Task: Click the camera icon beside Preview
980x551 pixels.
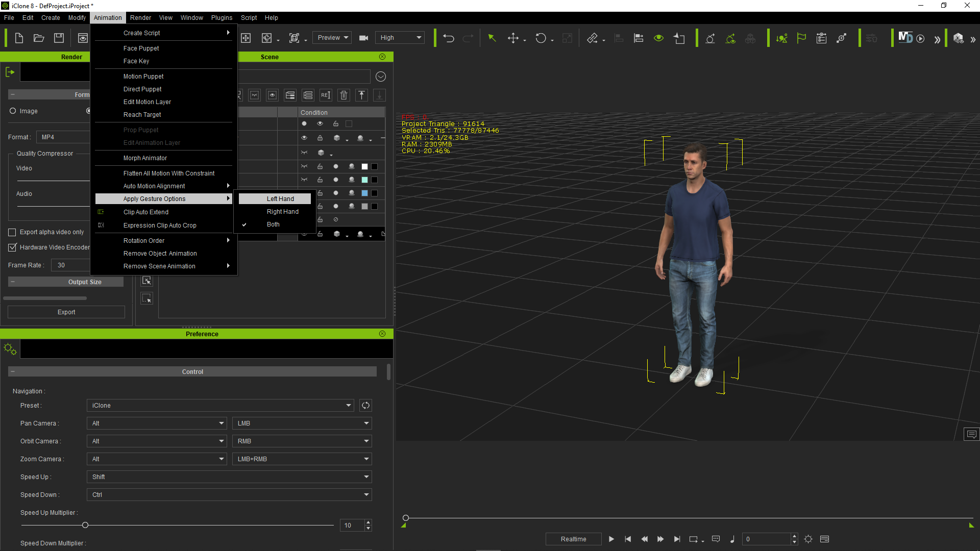Action: tap(364, 38)
